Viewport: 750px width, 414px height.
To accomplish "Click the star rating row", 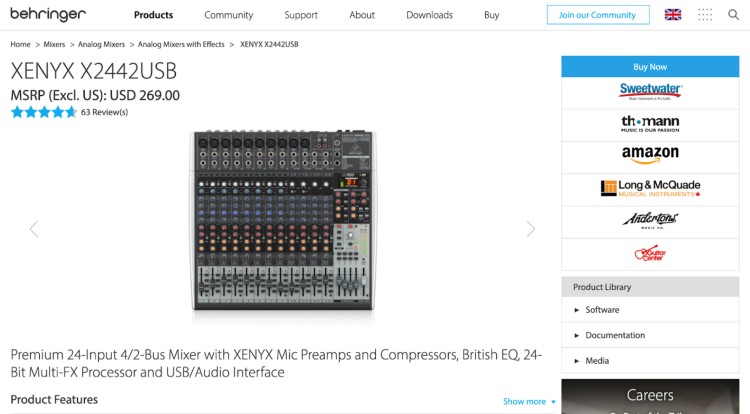I will [44, 112].
